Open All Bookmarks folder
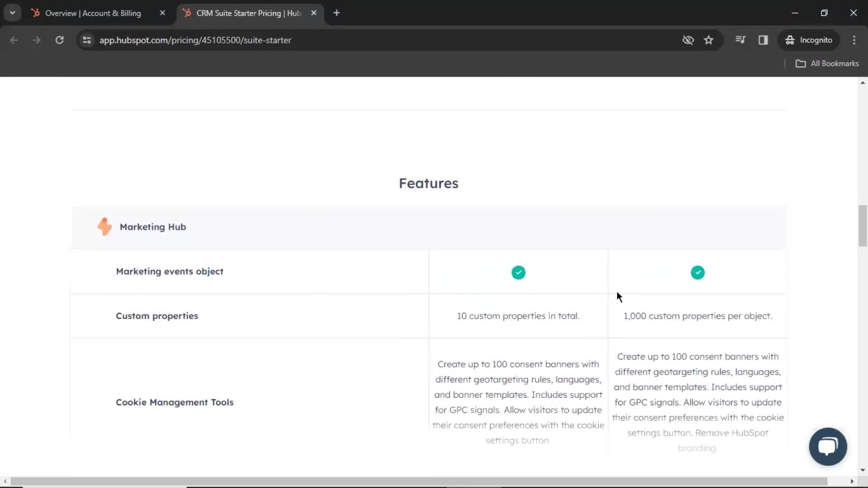This screenshot has width=868, height=488. pyautogui.click(x=827, y=64)
